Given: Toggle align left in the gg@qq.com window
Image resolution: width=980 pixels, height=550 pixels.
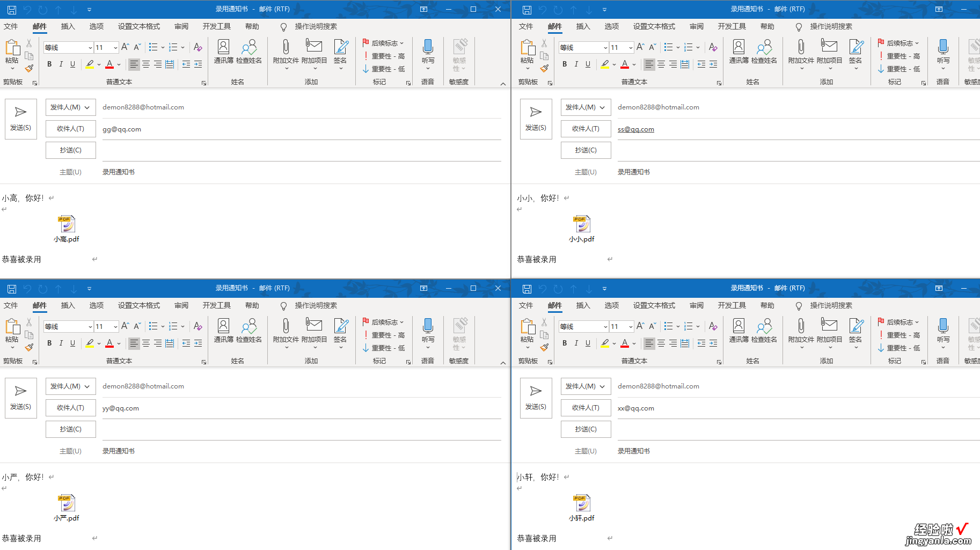Looking at the screenshot, I should tap(134, 64).
